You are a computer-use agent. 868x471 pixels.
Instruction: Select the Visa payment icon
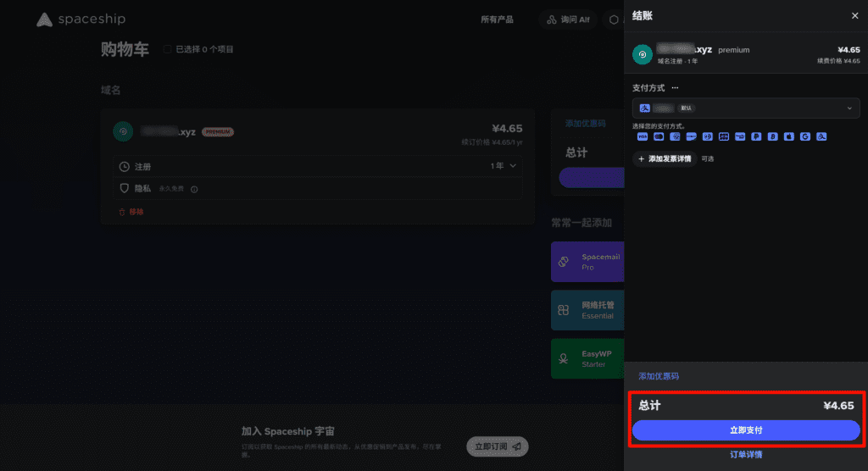point(642,136)
